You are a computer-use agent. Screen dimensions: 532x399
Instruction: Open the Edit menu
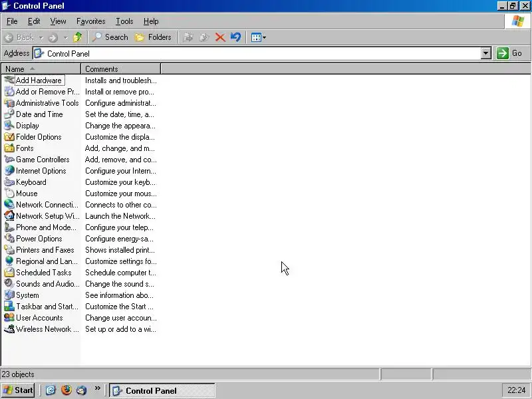(x=34, y=21)
